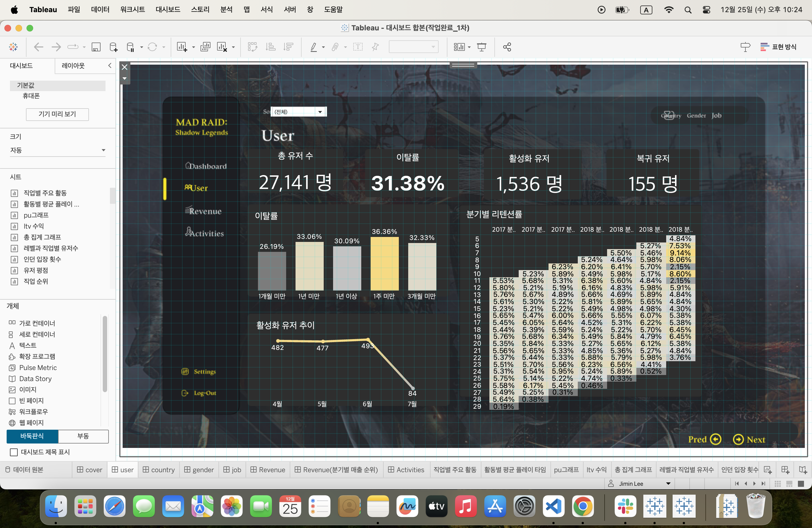
Task: Open the data guide icon near Show Me
Action: pos(745,47)
